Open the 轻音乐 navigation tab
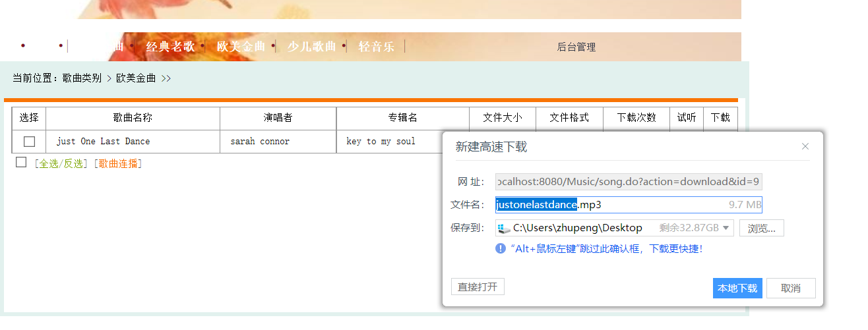The height and width of the screenshot is (330, 868). click(376, 47)
